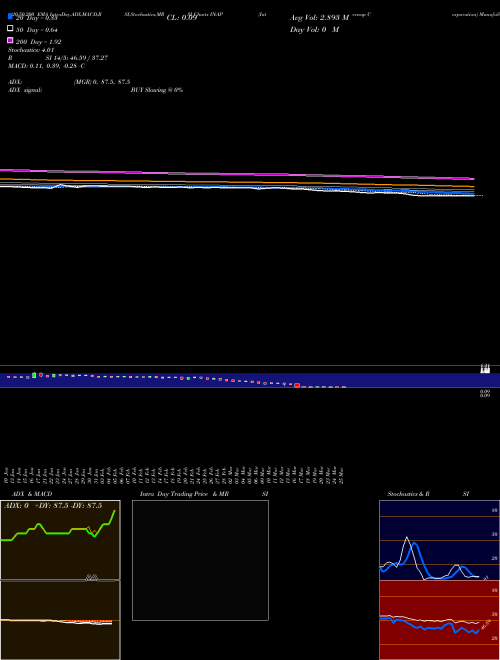Click the 'Stochastics: 4.01' reading

31,50
